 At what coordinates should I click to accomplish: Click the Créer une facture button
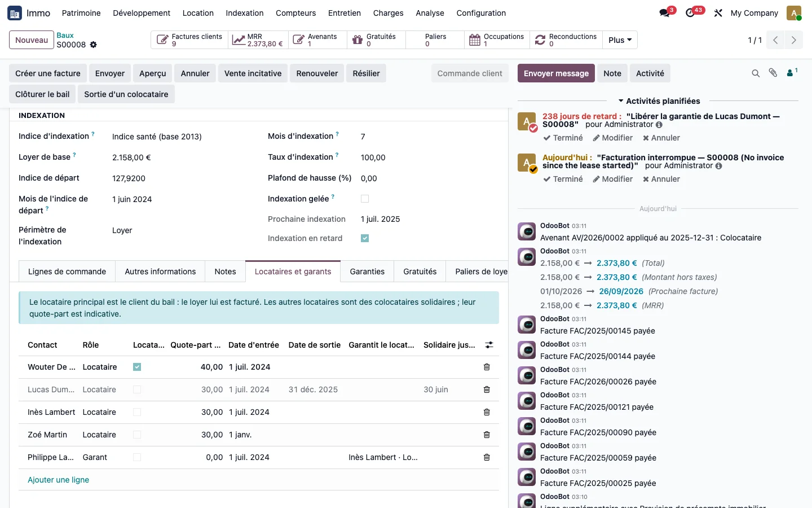coord(48,73)
